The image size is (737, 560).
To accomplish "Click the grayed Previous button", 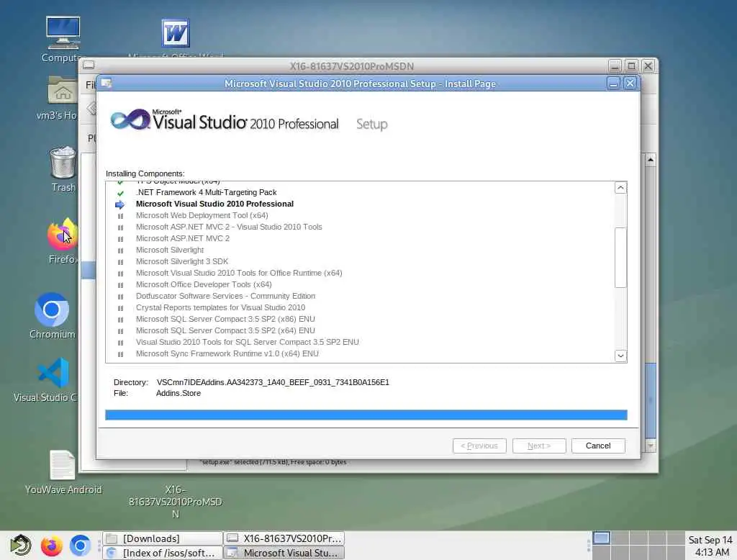I will [479, 446].
